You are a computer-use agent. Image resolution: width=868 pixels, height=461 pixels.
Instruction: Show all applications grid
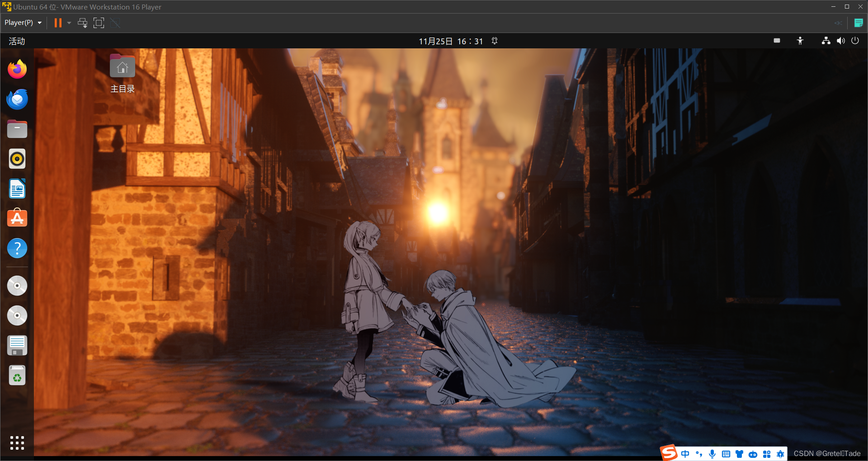point(17,443)
